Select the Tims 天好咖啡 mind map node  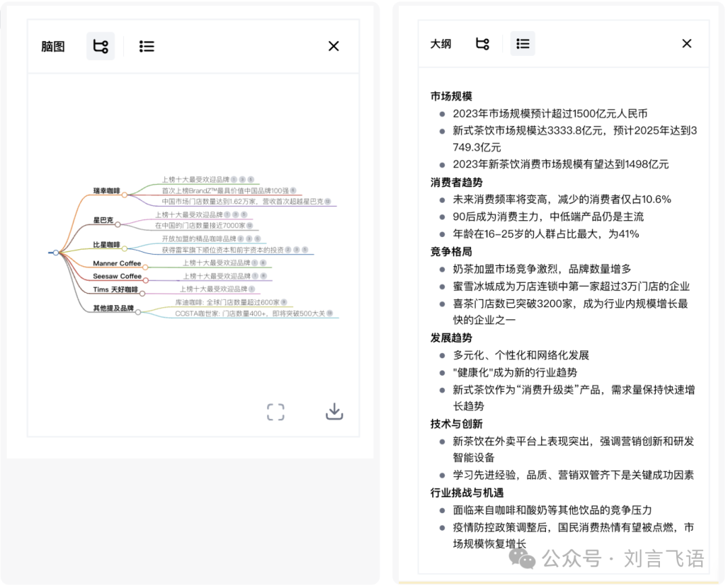click(x=116, y=290)
